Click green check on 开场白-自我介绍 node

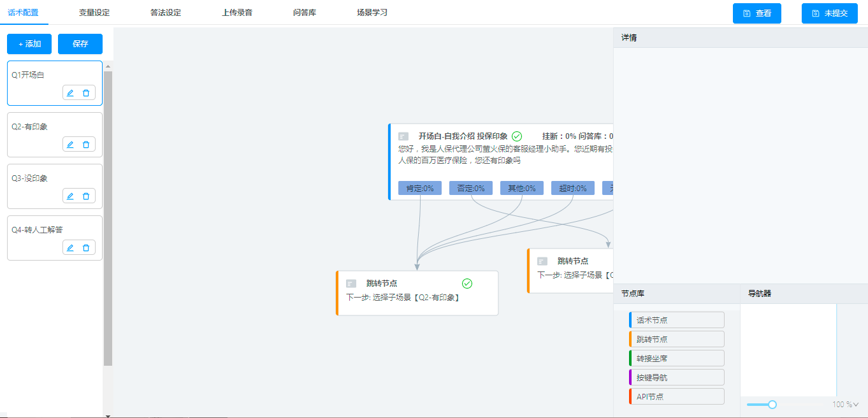517,136
